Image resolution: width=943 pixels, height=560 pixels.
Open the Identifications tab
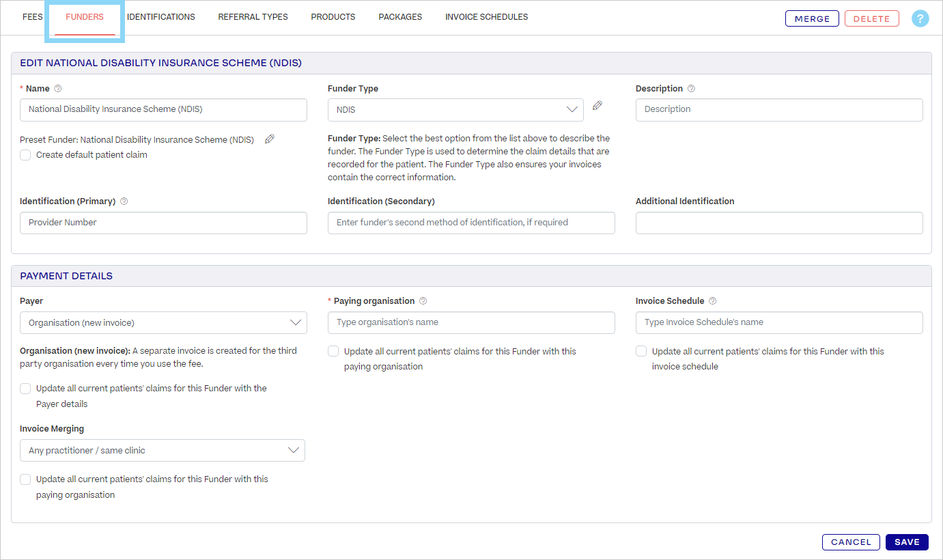(161, 17)
